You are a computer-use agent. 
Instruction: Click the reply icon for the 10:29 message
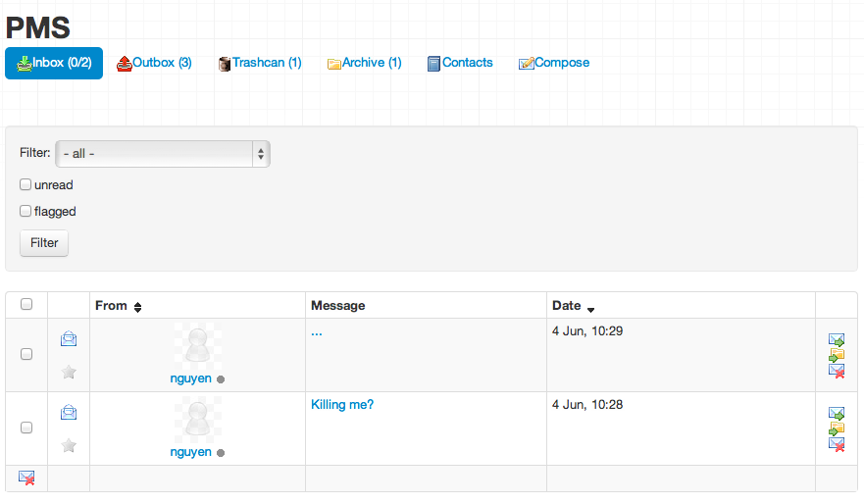coord(837,339)
